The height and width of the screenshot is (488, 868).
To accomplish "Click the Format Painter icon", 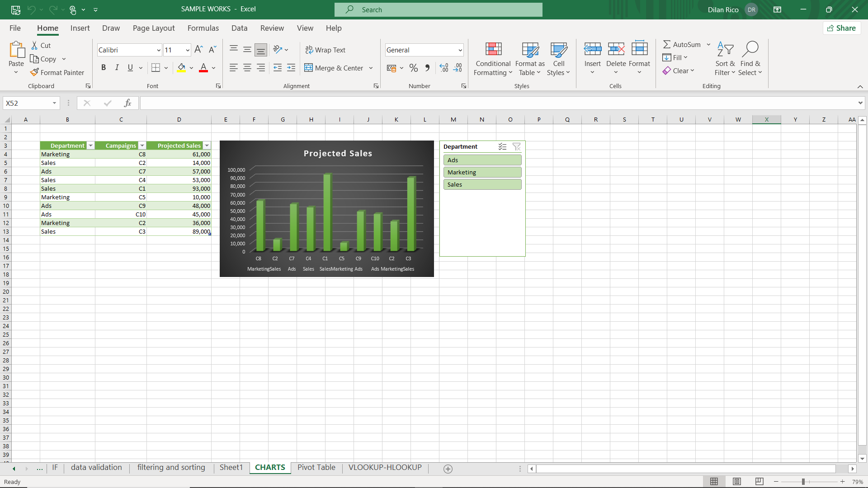I will (34, 72).
